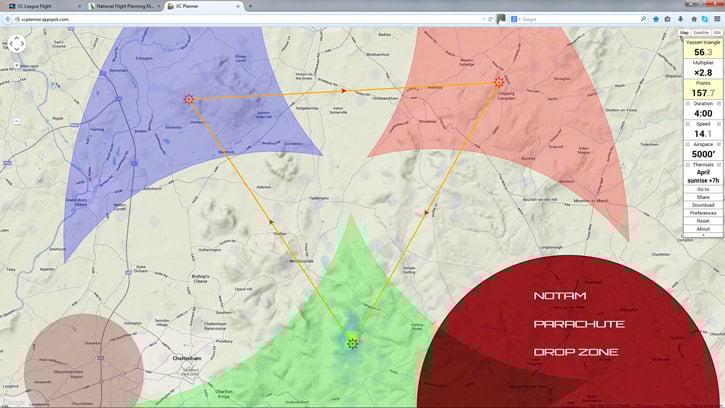
Task: Click the map pan navigation control
Action: 17,44
